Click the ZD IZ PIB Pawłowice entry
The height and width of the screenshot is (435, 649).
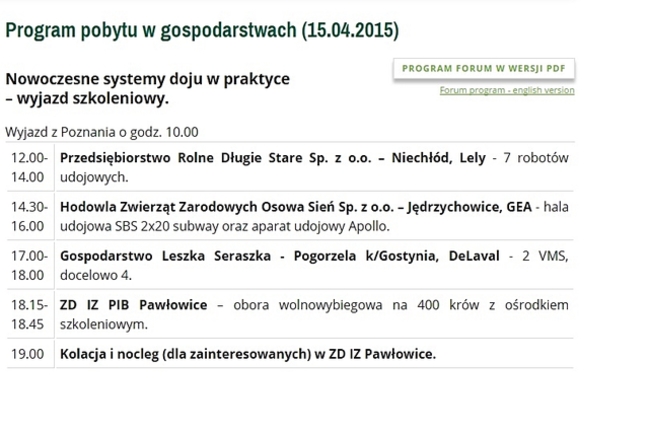click(133, 304)
